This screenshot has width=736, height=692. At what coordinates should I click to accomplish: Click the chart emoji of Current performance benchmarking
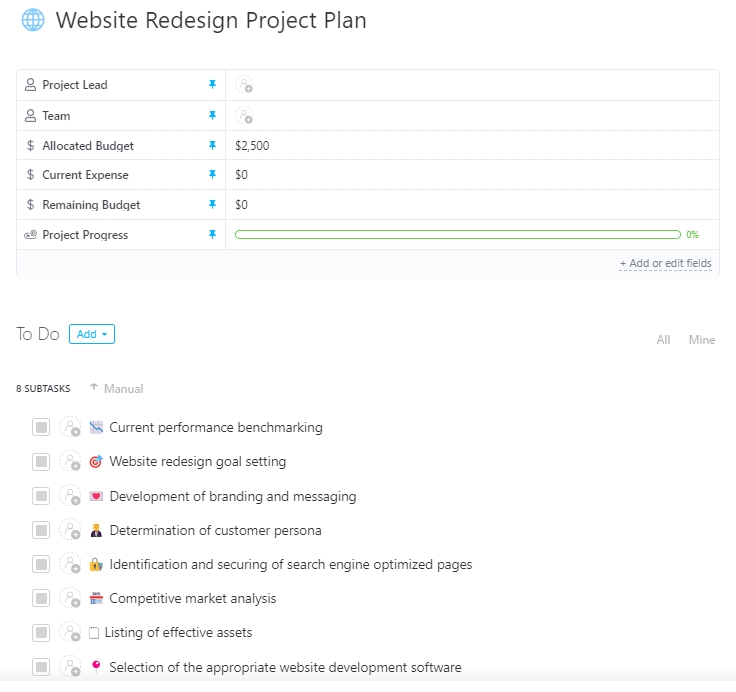tap(96, 427)
